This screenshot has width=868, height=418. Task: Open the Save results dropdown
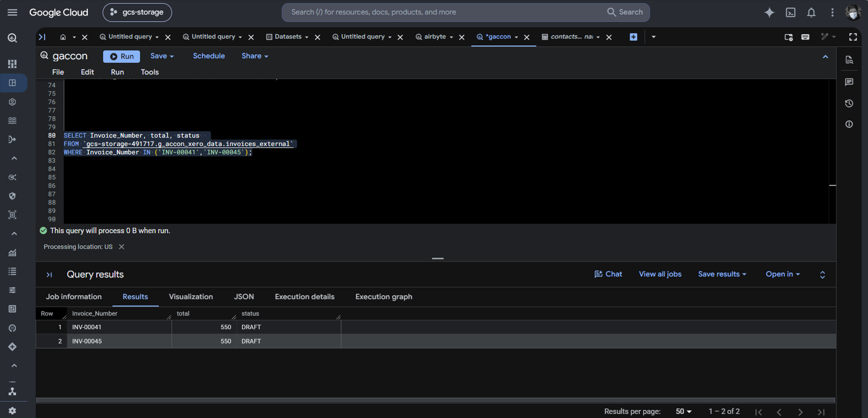[722, 274]
